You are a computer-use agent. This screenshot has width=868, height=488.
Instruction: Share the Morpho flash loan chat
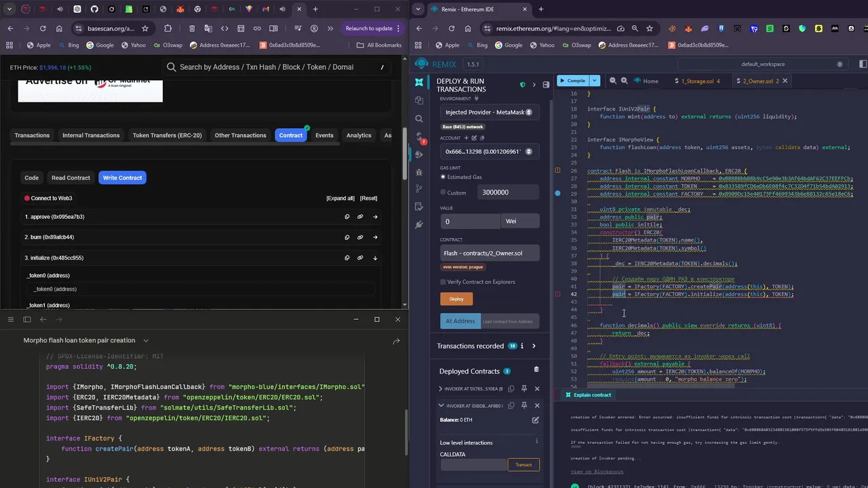point(396,341)
